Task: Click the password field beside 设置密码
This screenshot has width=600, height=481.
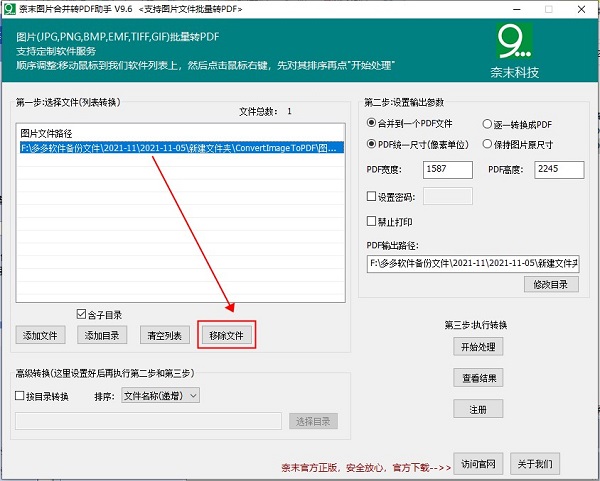Action: [x=448, y=196]
